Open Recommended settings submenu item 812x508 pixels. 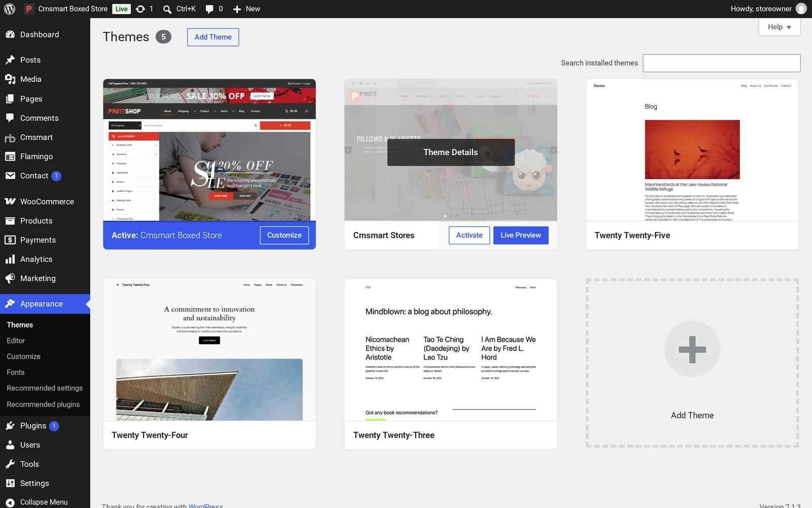pos(45,388)
